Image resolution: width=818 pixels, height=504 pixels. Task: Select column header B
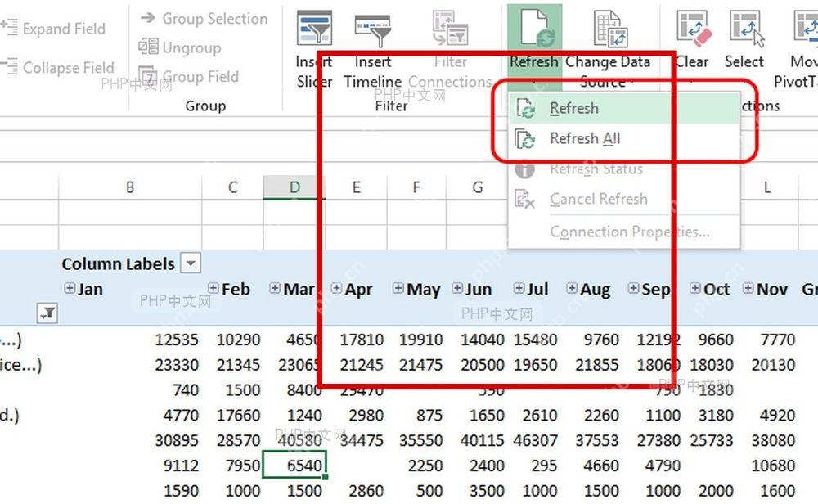click(130, 187)
